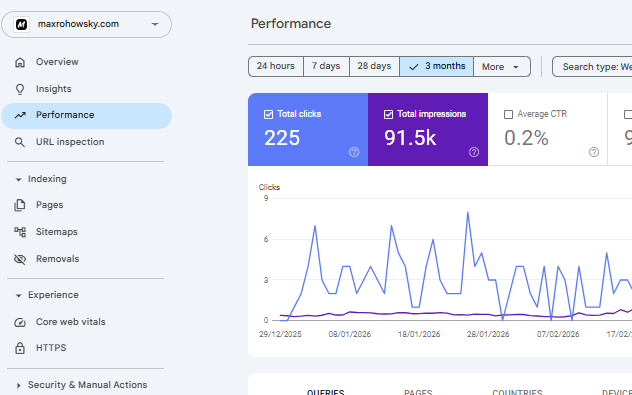Click the 225 total clicks value
This screenshot has width=632, height=395.
[282, 138]
